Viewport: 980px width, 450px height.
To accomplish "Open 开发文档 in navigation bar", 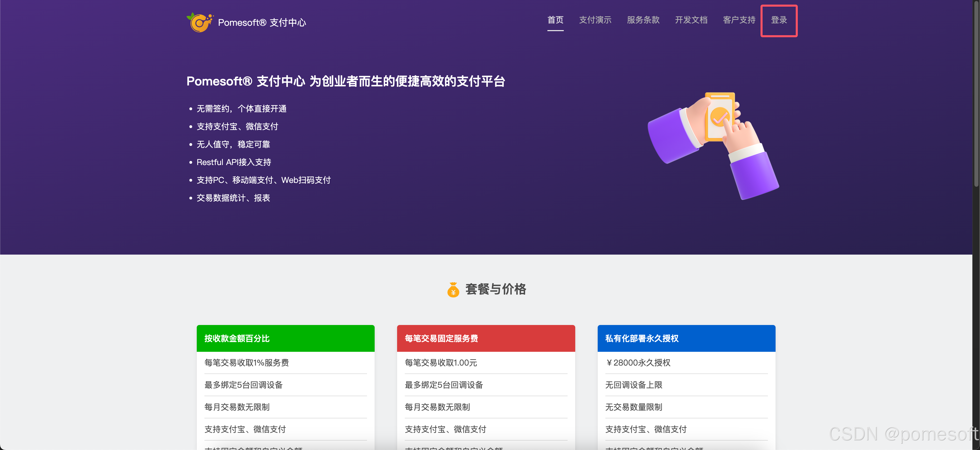I will 691,20.
